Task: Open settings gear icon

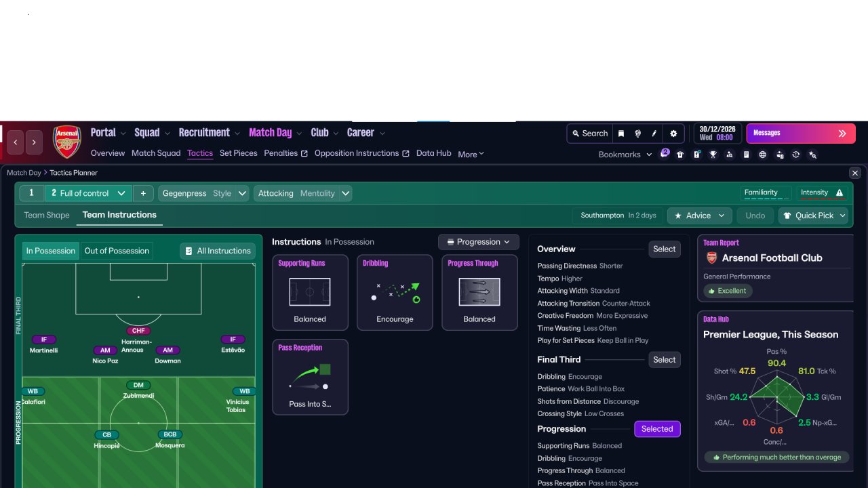Action: 673,134
